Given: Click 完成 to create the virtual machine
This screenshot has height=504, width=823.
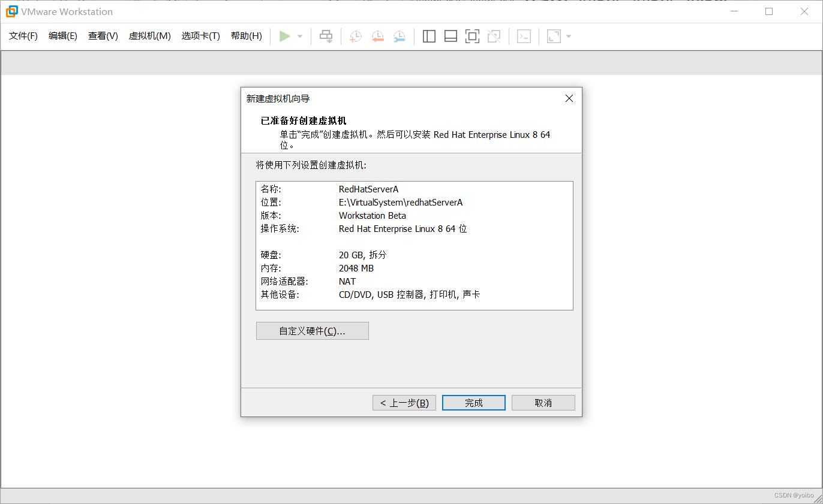Looking at the screenshot, I should pyautogui.click(x=474, y=403).
